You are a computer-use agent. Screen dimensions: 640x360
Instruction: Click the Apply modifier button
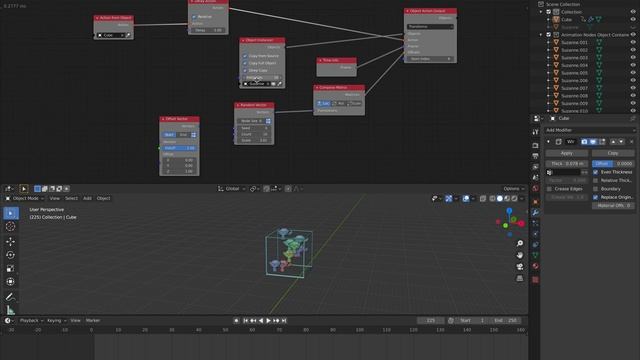(x=567, y=153)
